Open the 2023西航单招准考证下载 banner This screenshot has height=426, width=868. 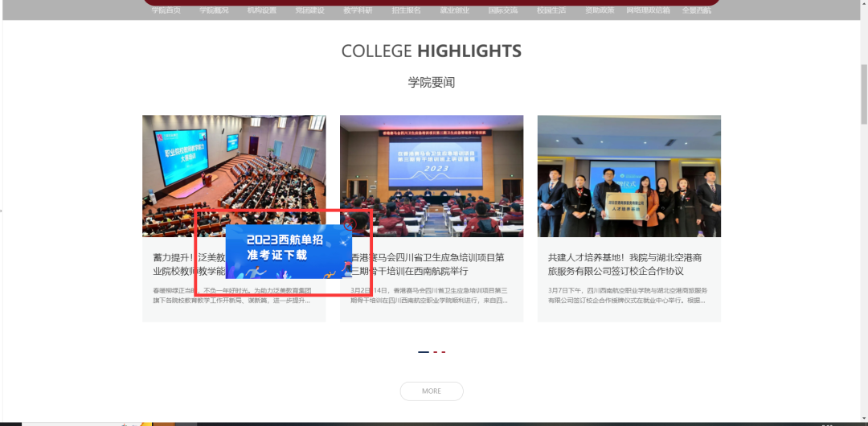[289, 252]
